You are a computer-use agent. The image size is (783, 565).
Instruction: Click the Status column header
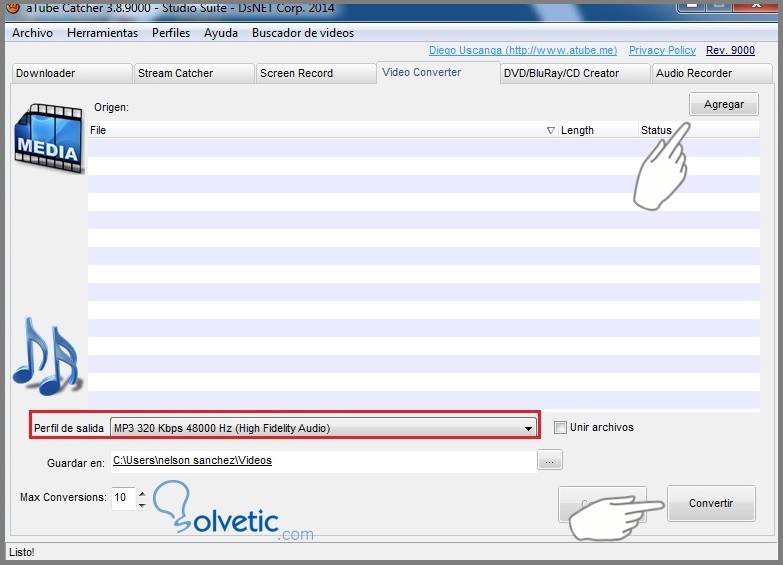point(699,130)
